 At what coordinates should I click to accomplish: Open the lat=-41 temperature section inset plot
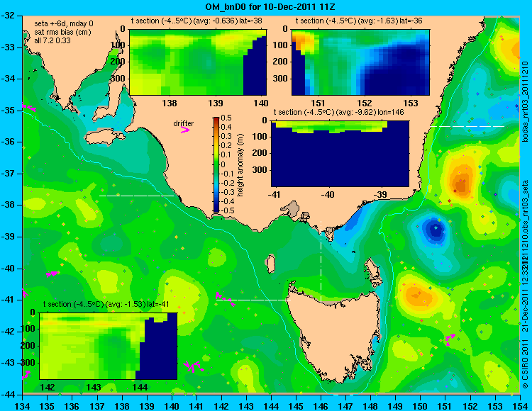(109, 346)
